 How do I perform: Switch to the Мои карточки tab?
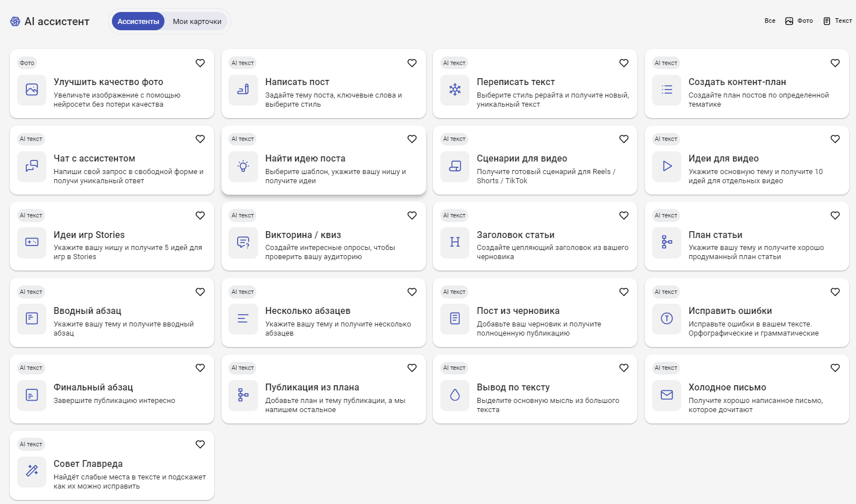click(x=197, y=22)
